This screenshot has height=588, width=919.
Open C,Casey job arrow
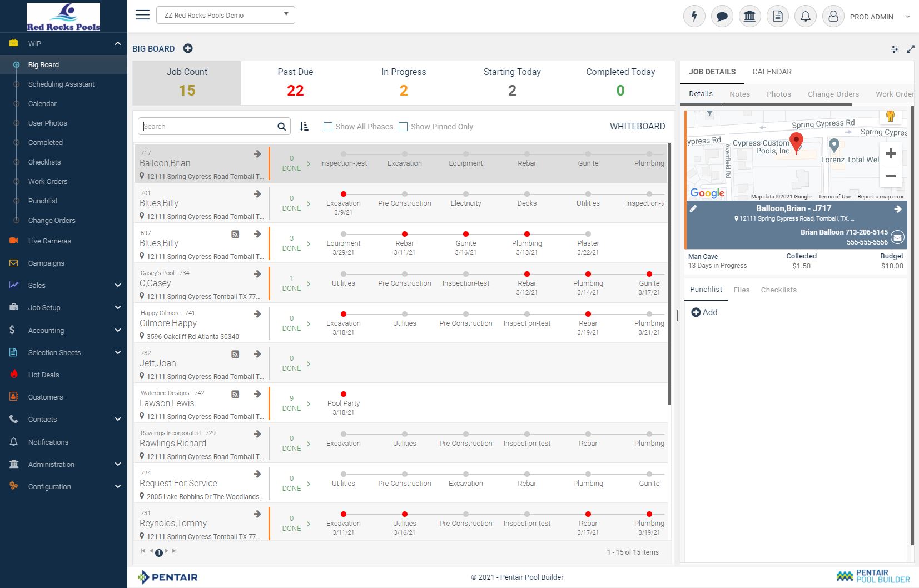[257, 274]
